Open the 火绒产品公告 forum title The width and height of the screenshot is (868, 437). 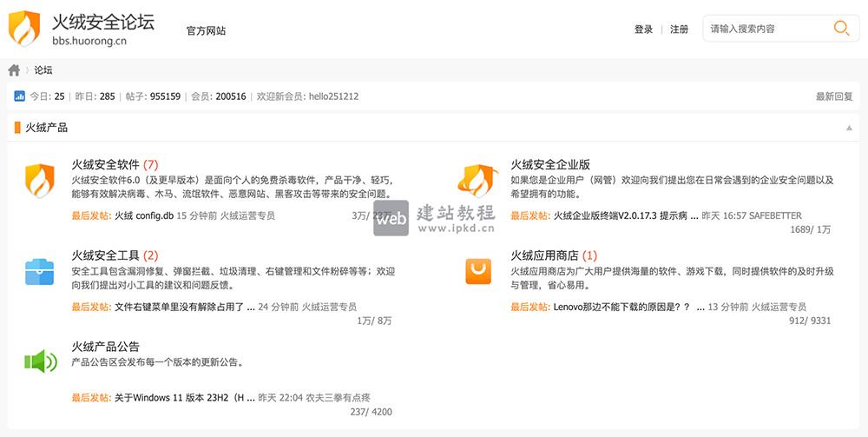coord(106,347)
